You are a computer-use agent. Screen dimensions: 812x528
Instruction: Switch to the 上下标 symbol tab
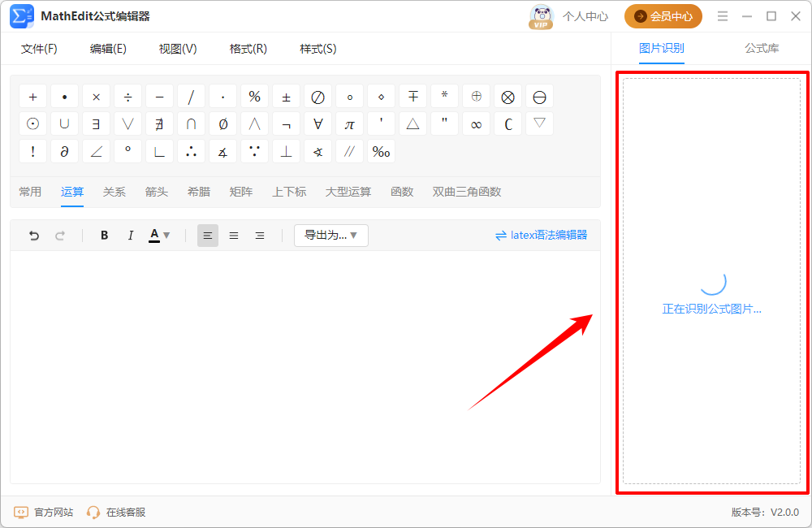[x=290, y=192]
